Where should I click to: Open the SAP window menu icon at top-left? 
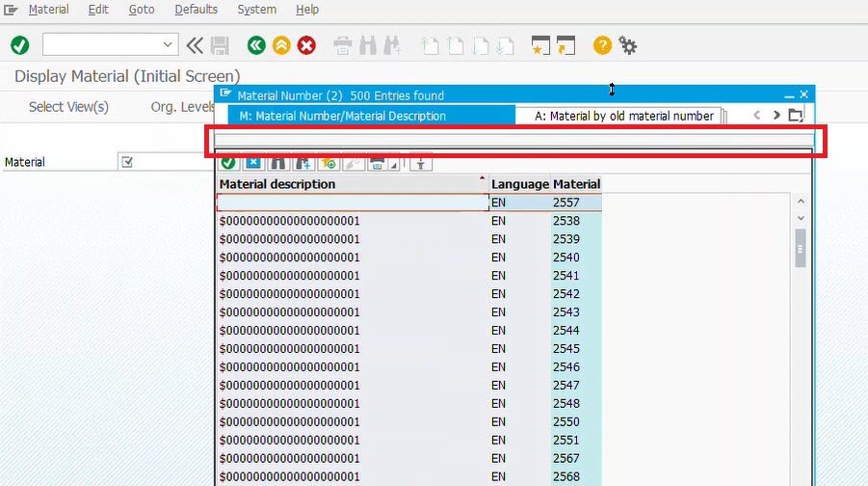(11, 10)
